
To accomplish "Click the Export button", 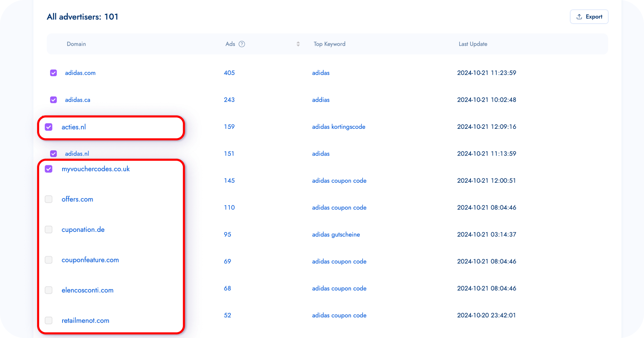I will click(x=589, y=17).
